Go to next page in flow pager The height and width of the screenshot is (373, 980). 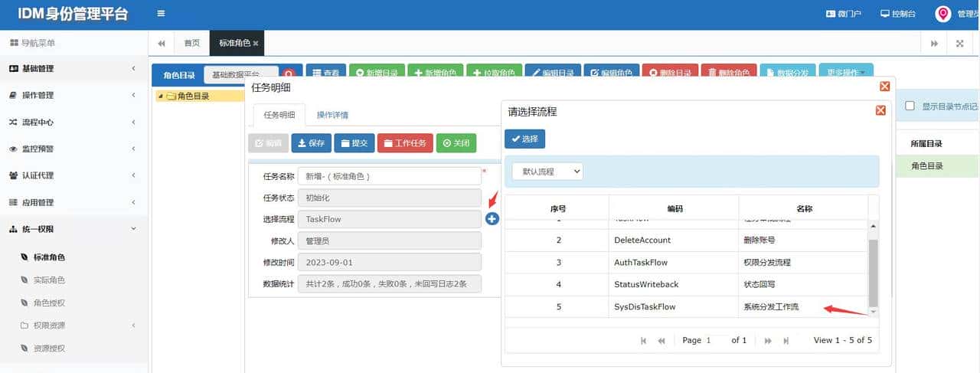768,340
